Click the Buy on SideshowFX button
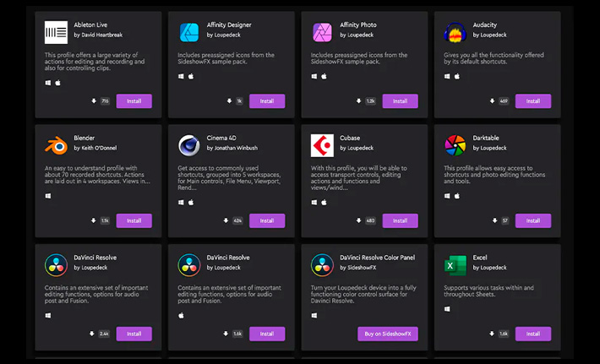Screen dimensions: 600x364 pos(388,334)
